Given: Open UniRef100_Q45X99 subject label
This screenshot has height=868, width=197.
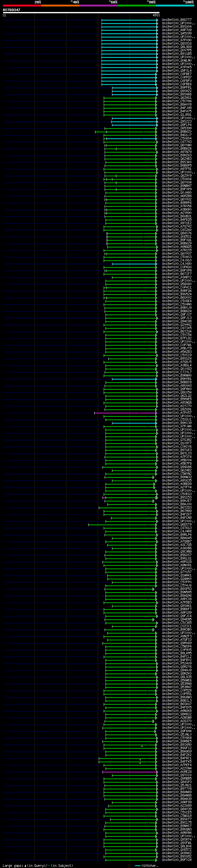Looking at the screenshot, I should [x=176, y=33].
